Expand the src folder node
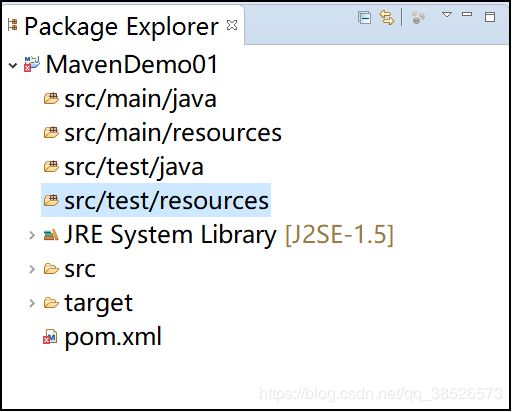The width and height of the screenshot is (512, 412). tap(32, 269)
